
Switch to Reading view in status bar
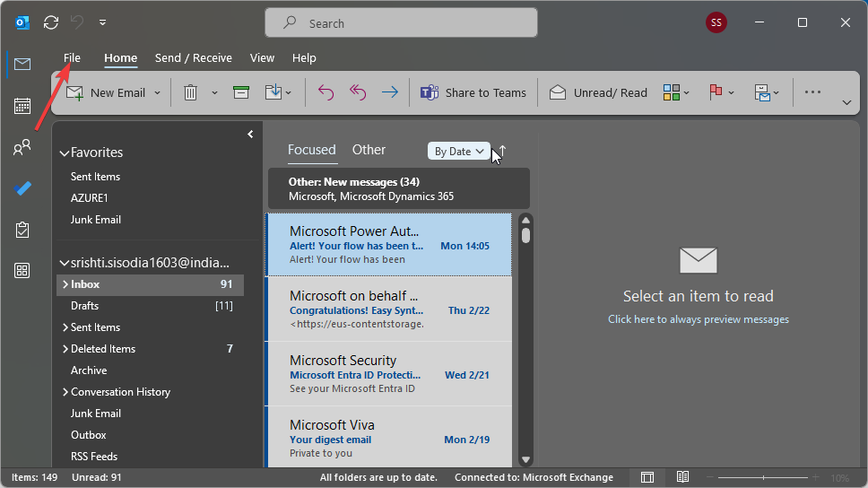[x=682, y=477]
